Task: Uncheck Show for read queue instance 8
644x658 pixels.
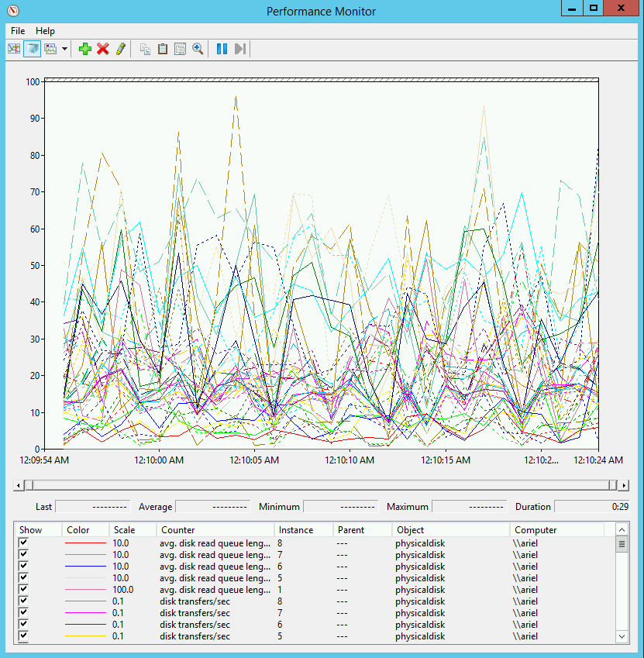Action: 24,543
